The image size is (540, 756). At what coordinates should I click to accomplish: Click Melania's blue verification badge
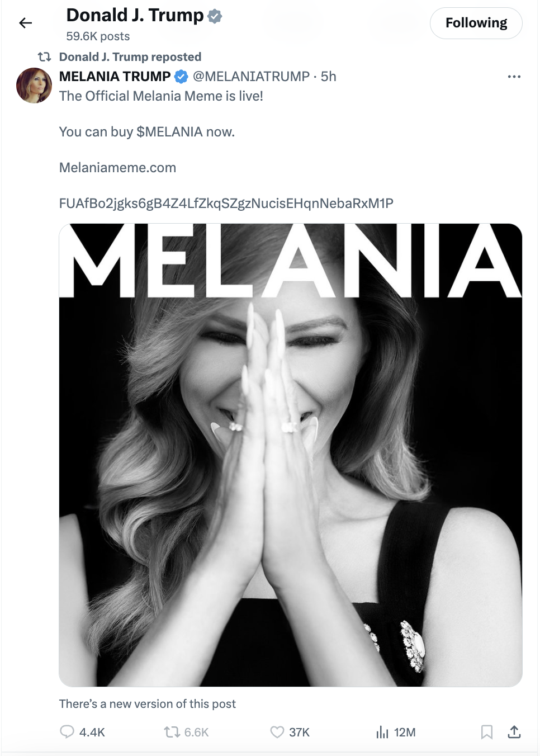(x=181, y=77)
